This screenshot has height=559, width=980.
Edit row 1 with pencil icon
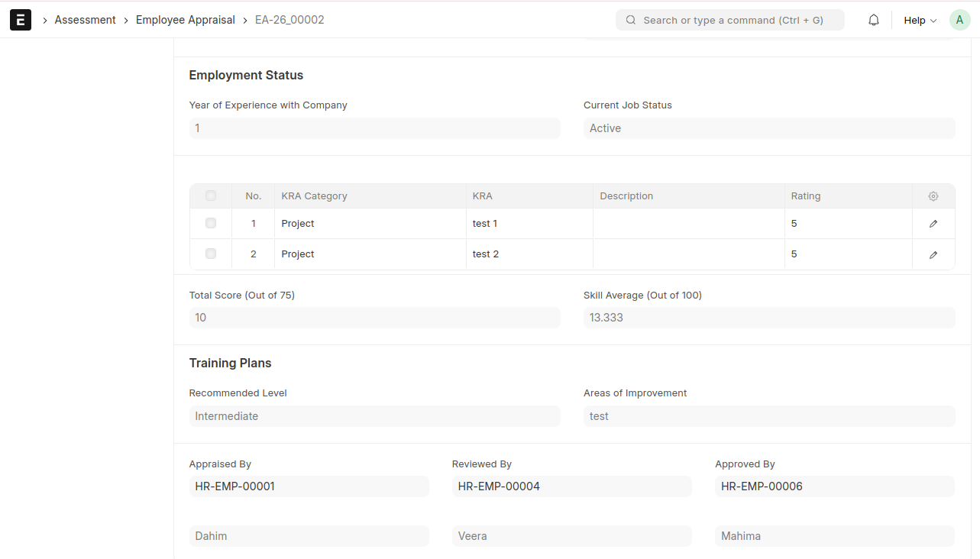pyautogui.click(x=933, y=224)
